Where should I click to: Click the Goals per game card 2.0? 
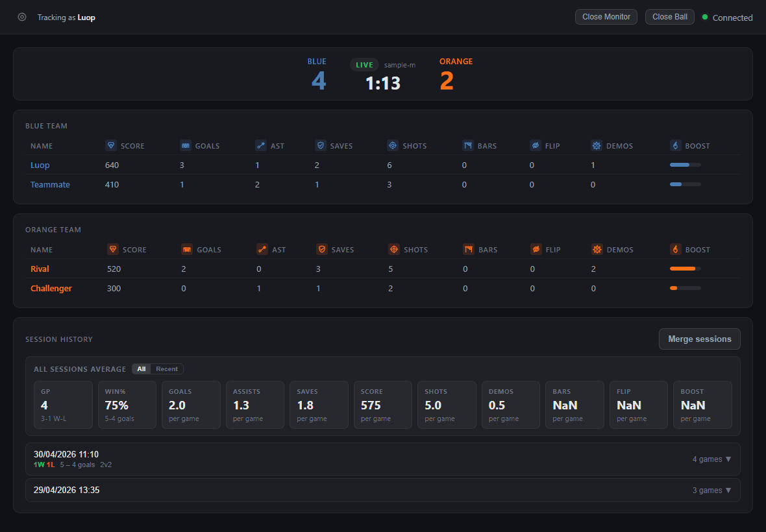191,405
